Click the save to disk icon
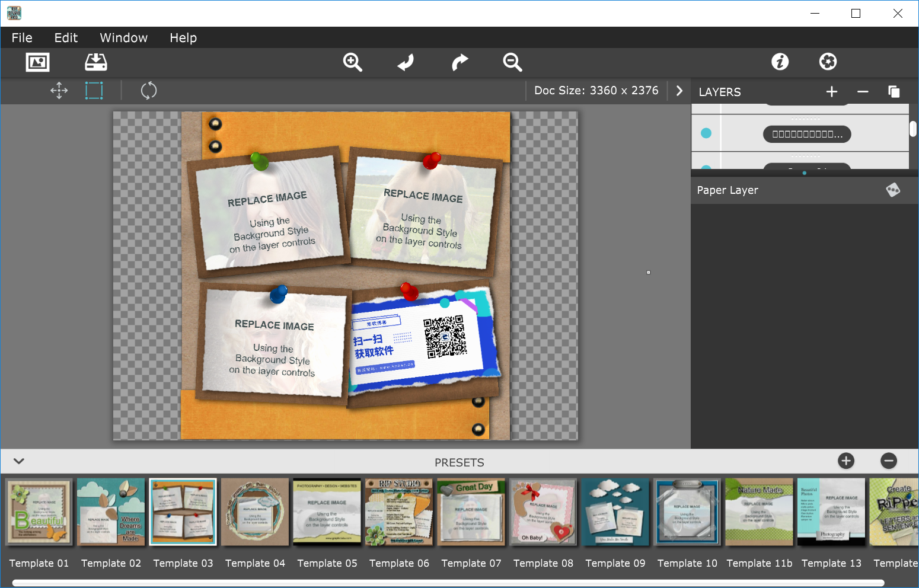The image size is (919, 588). [96, 62]
